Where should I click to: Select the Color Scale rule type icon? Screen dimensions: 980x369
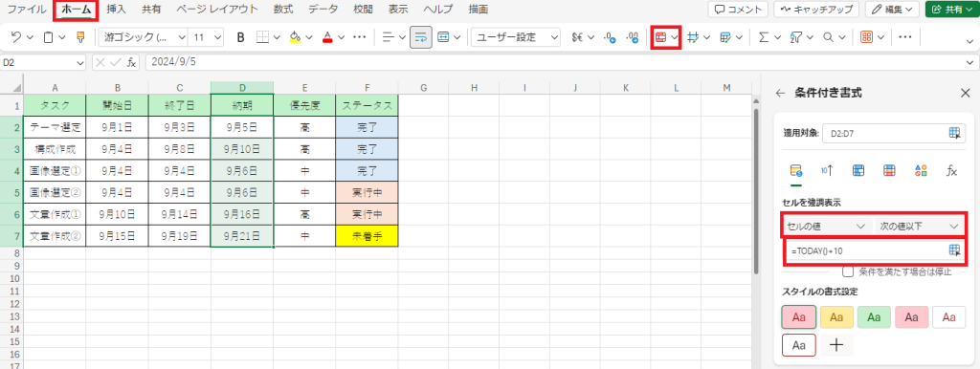coord(889,170)
